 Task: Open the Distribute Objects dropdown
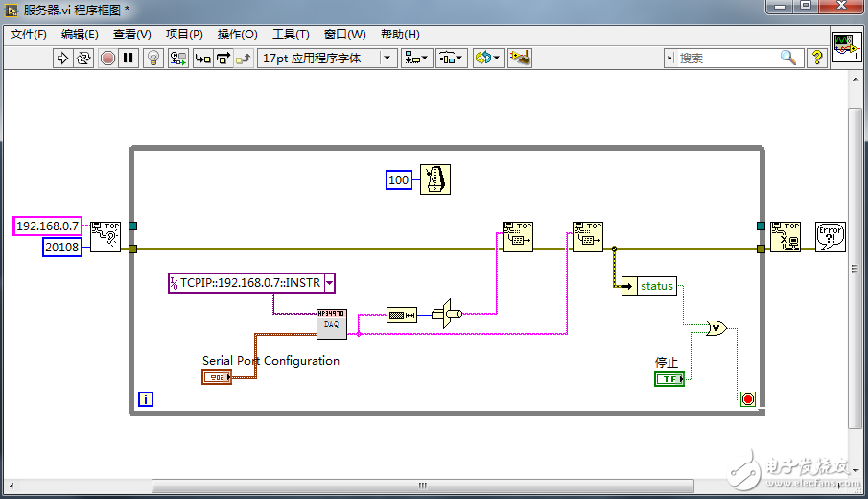(x=451, y=59)
